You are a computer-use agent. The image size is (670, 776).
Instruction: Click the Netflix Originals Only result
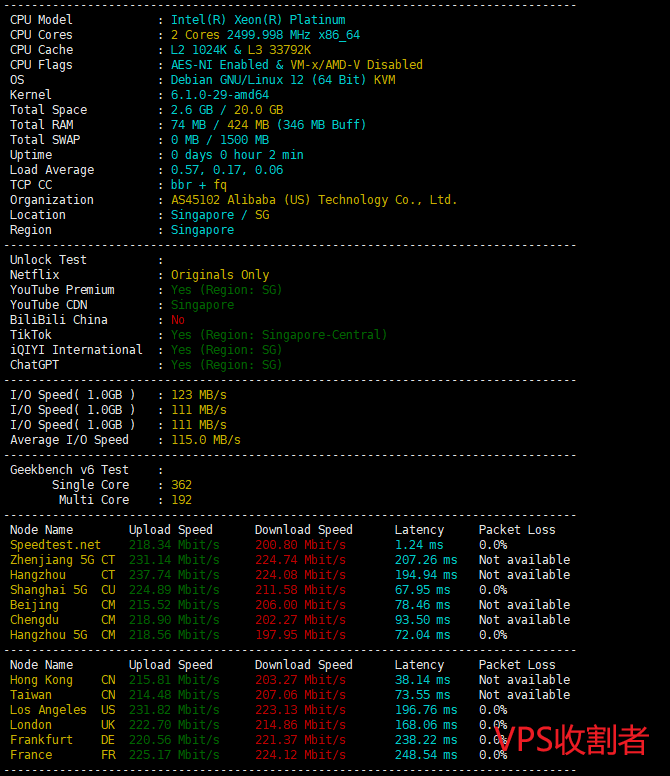[219, 275]
